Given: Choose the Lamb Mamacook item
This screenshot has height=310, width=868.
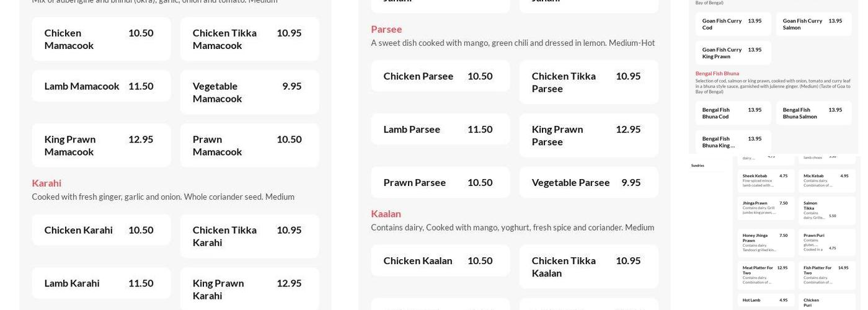Looking at the screenshot, I should 101,86.
